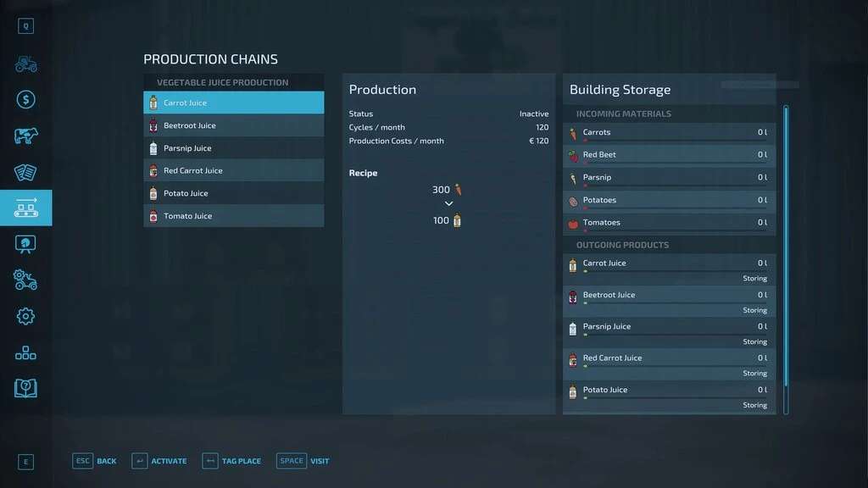Image resolution: width=868 pixels, height=488 pixels.
Task: Click the Back button
Action: pyautogui.click(x=95, y=461)
